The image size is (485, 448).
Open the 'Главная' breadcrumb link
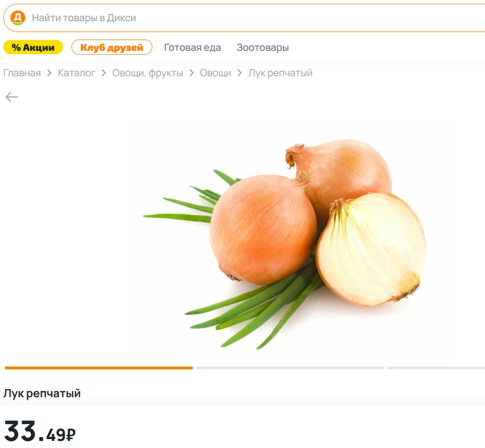point(22,73)
